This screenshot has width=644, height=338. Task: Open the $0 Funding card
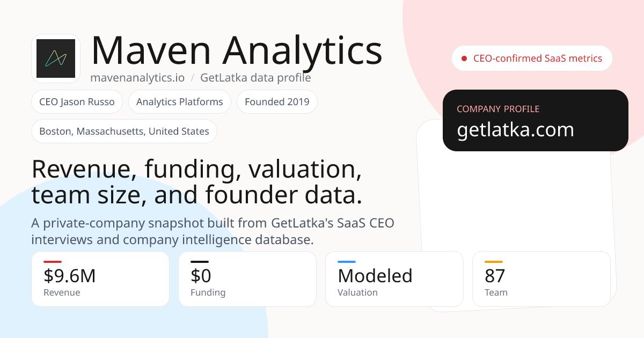point(247,279)
